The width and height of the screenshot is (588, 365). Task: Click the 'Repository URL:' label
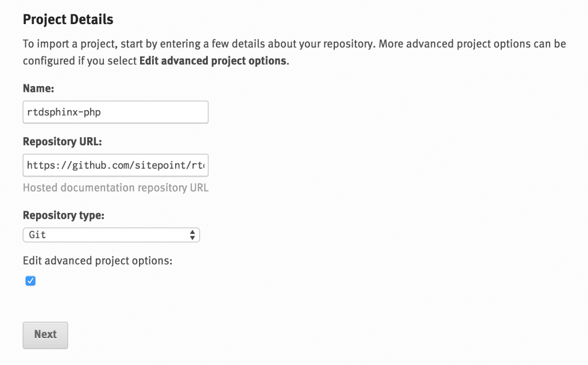point(62,142)
